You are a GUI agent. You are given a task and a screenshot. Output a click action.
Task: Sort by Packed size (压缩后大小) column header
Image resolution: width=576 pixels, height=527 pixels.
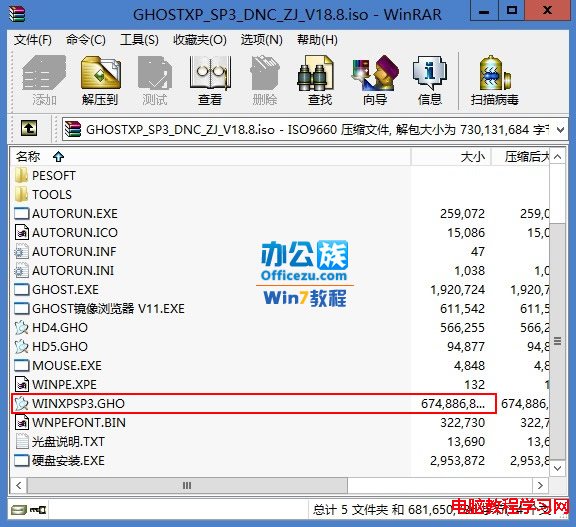(521, 157)
